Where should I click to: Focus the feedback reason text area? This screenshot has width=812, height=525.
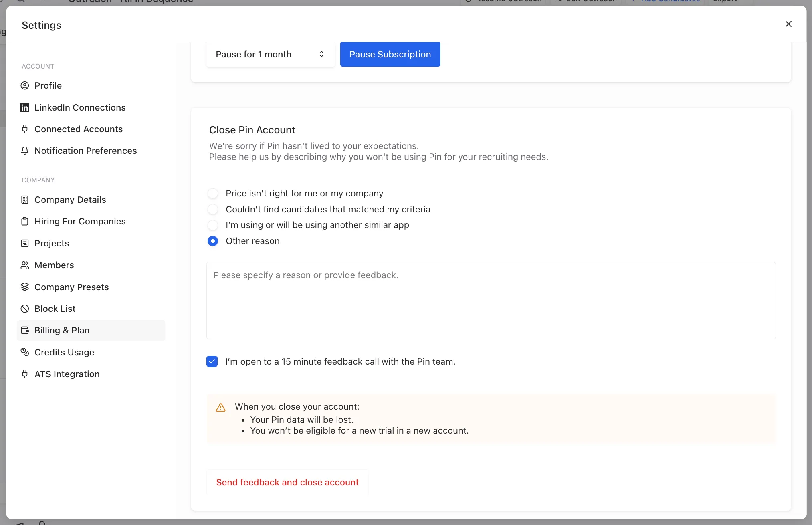[491, 301]
